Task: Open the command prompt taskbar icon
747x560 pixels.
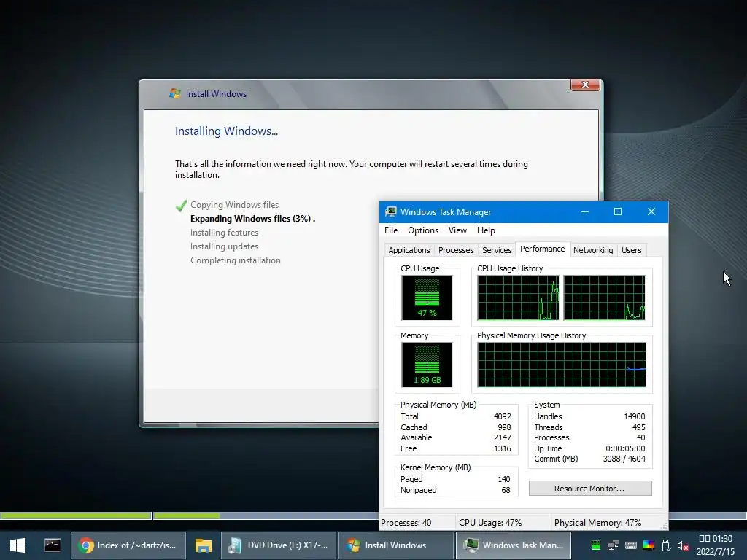Action: tap(53, 545)
